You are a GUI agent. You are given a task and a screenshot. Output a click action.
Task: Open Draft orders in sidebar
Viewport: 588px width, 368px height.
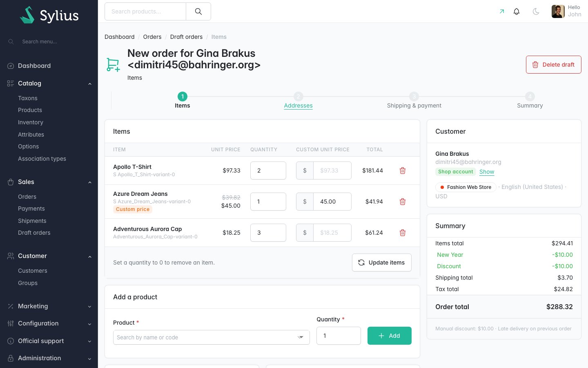[34, 233]
